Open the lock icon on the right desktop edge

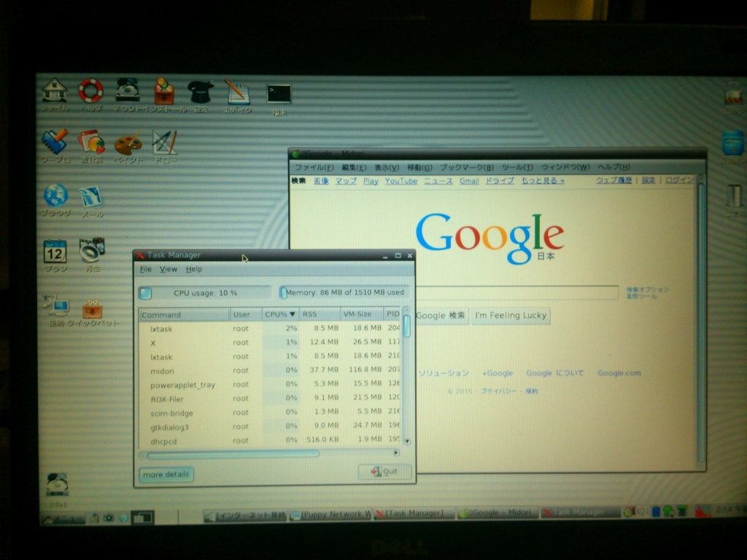pos(734,93)
